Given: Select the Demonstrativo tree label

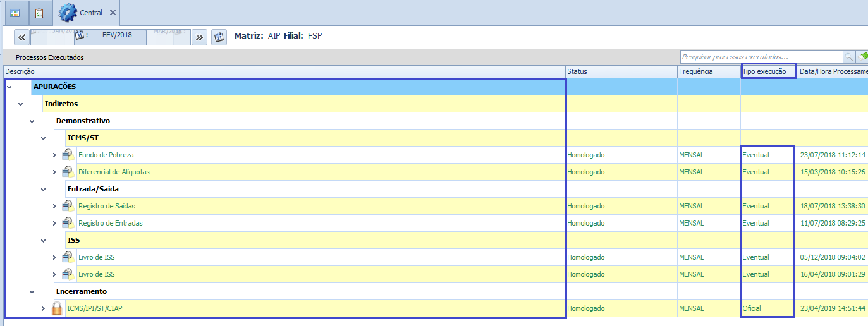Looking at the screenshot, I should tap(83, 121).
